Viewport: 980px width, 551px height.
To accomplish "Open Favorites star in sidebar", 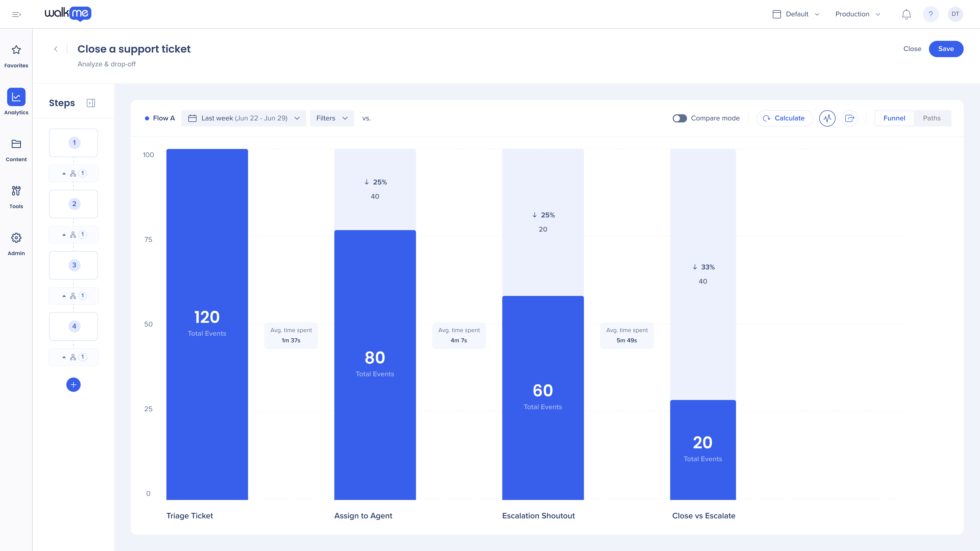I will [x=16, y=50].
